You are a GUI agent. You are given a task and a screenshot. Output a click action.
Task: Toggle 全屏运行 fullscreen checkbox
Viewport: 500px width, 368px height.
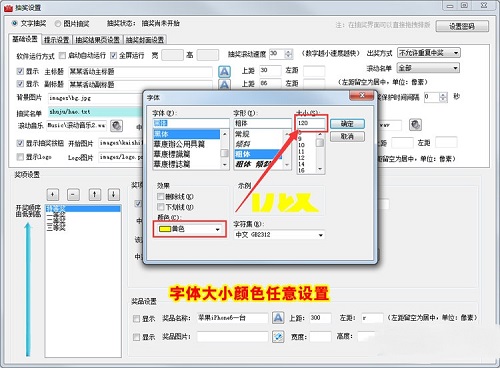(113, 55)
